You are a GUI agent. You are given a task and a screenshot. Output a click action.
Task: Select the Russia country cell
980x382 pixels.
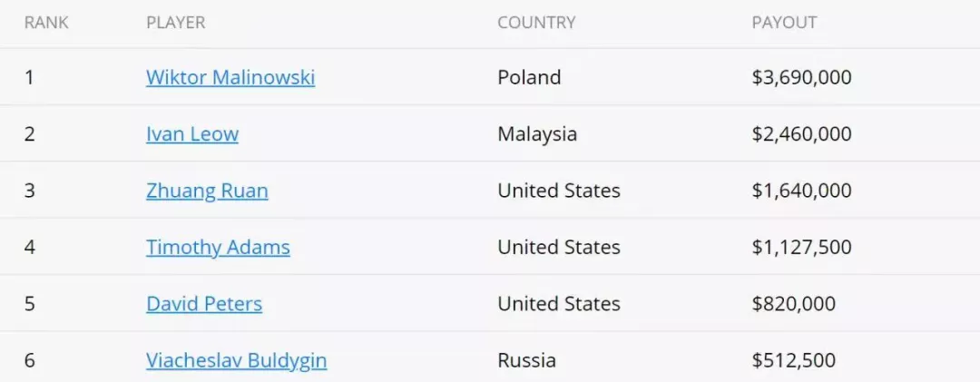527,360
